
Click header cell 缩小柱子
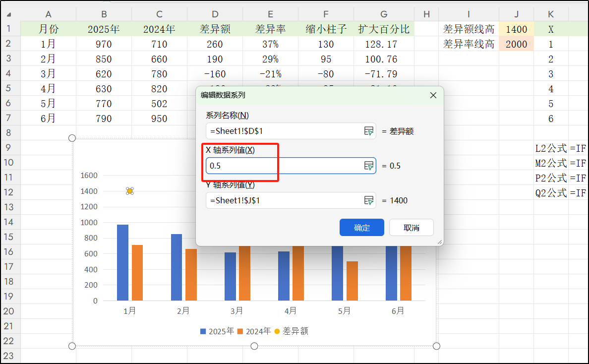click(326, 29)
